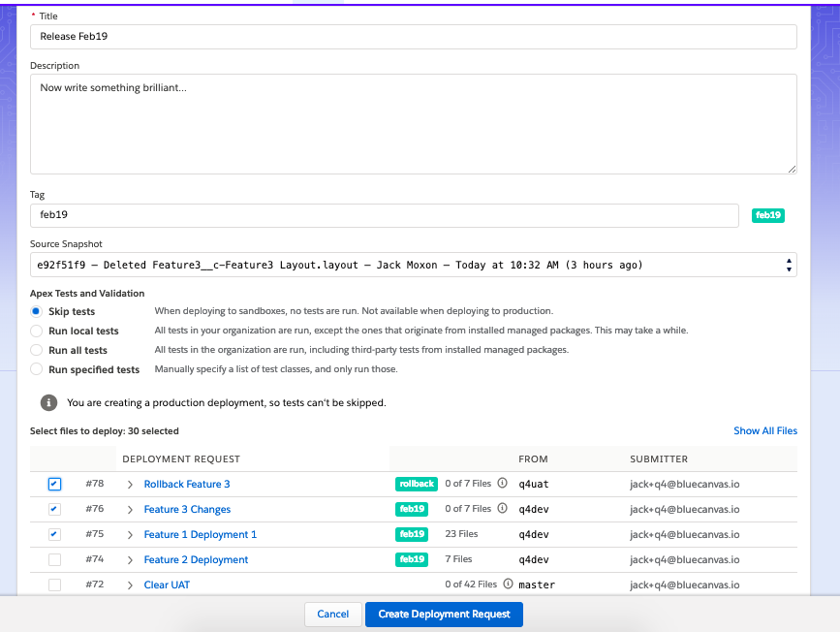The width and height of the screenshot is (840, 632).
Task: Click the master source cell
Action: (537, 585)
